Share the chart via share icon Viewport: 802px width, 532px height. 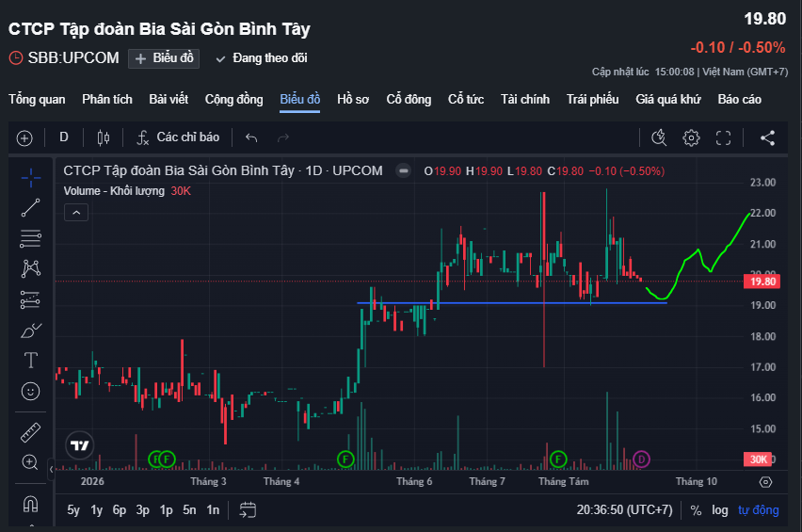point(767,137)
